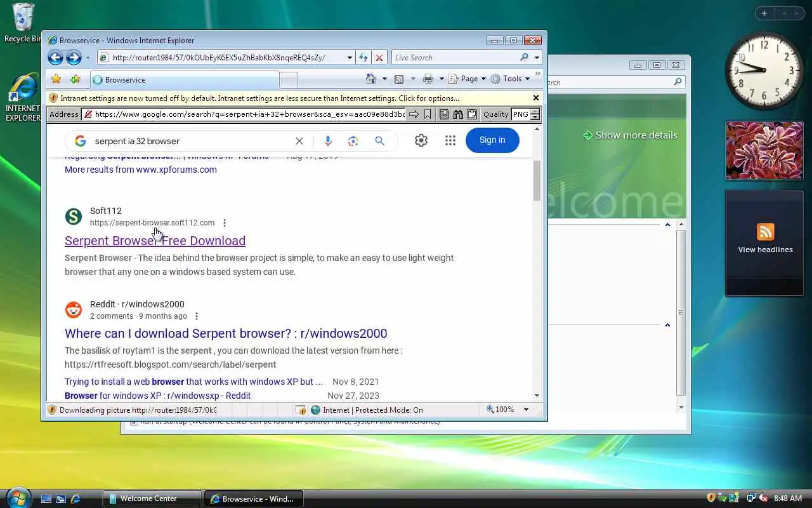Viewport: 812px width, 508px height.
Task: Click the Live Search magnifier icon
Action: 524,57
